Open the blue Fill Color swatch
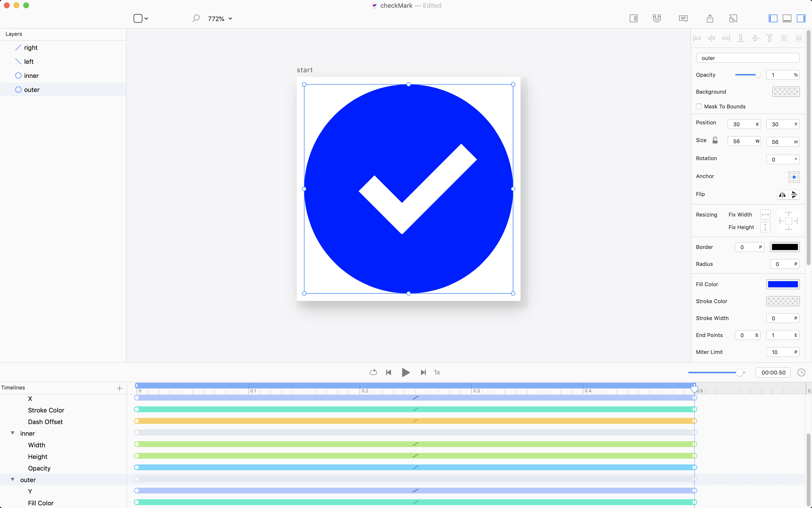This screenshot has width=812, height=508. 783,284
